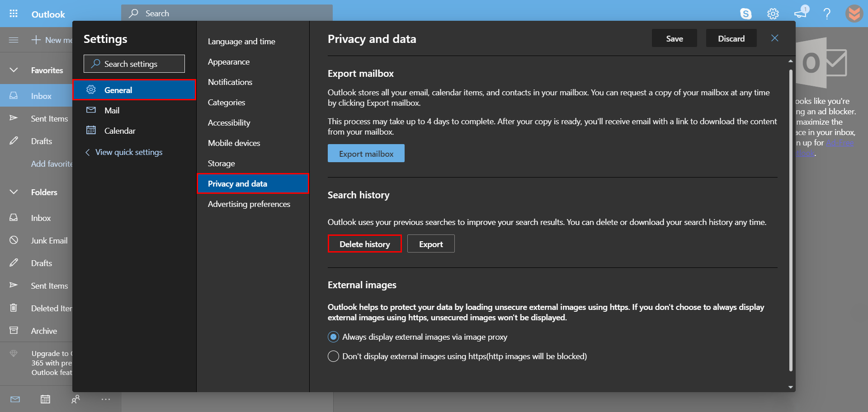The image size is (868, 412).
Task: Go back via View quick settings
Action: (124, 152)
